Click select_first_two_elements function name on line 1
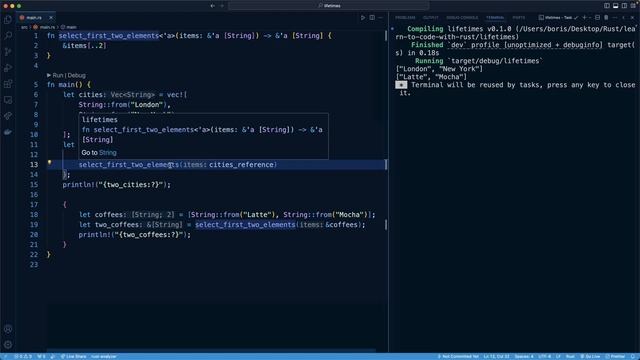The image size is (640, 360). coord(109,36)
